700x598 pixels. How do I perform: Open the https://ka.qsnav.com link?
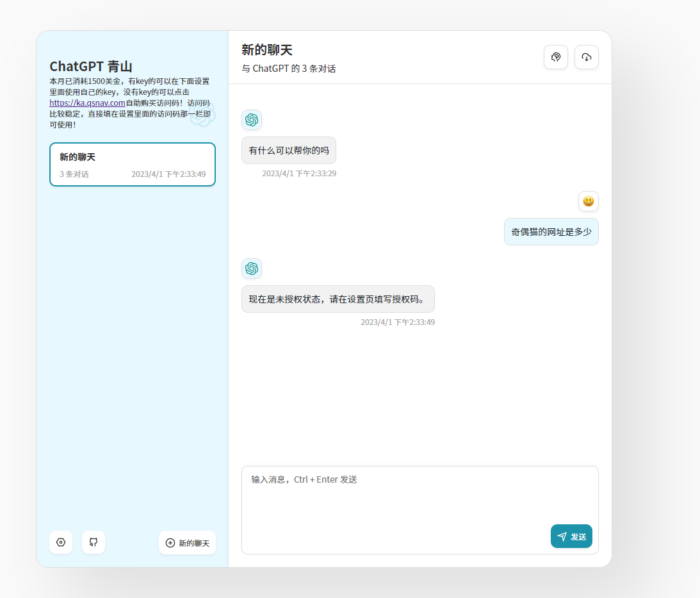(x=88, y=103)
